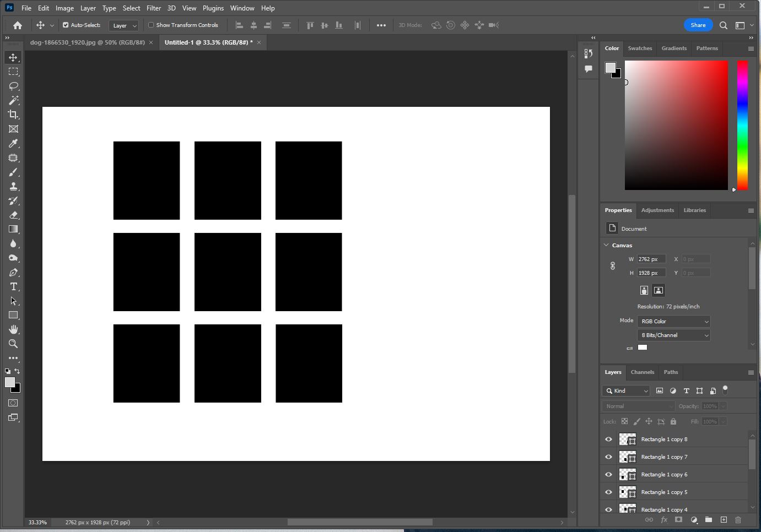Select the Horizontal Type tool
761x532 pixels.
[x=13, y=286]
